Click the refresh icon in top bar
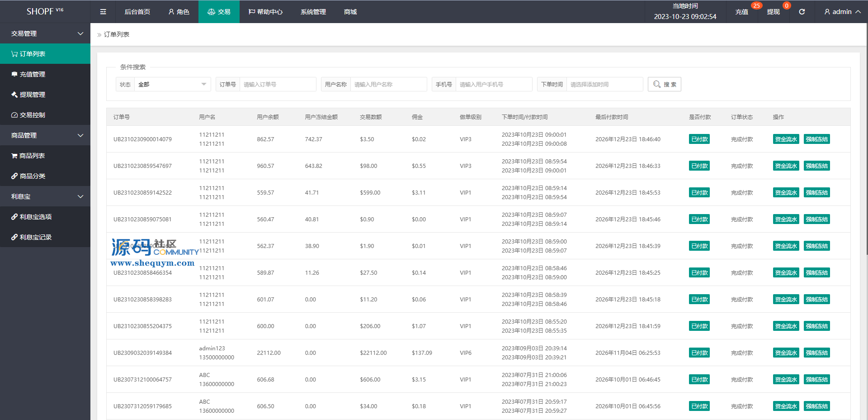 coord(802,12)
